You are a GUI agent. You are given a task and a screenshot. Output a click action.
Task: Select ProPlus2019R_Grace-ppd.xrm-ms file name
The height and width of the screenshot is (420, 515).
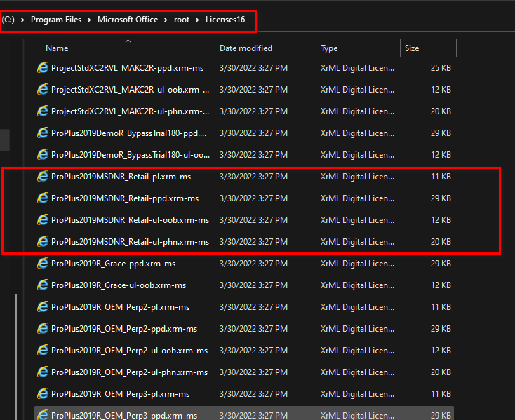coord(113,264)
